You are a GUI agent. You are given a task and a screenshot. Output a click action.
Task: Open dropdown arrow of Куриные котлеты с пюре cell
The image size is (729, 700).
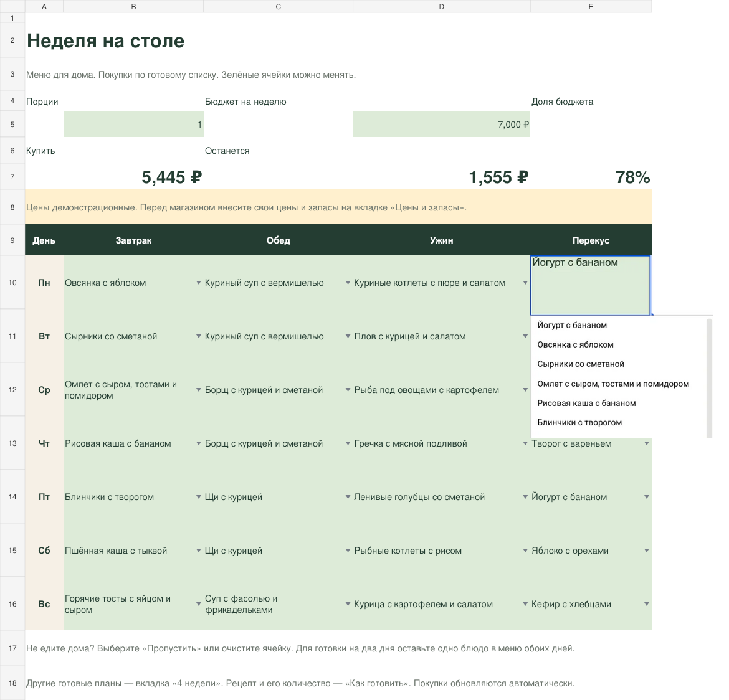coord(525,283)
